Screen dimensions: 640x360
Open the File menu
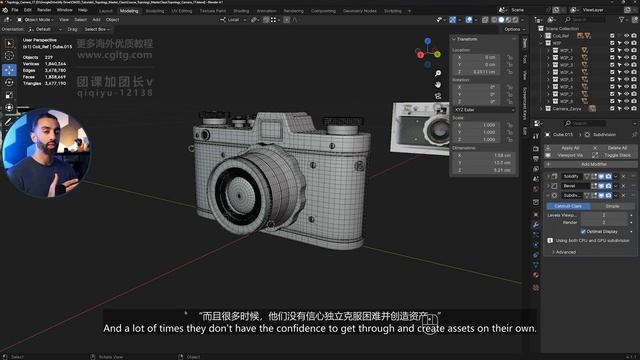pos(15,10)
